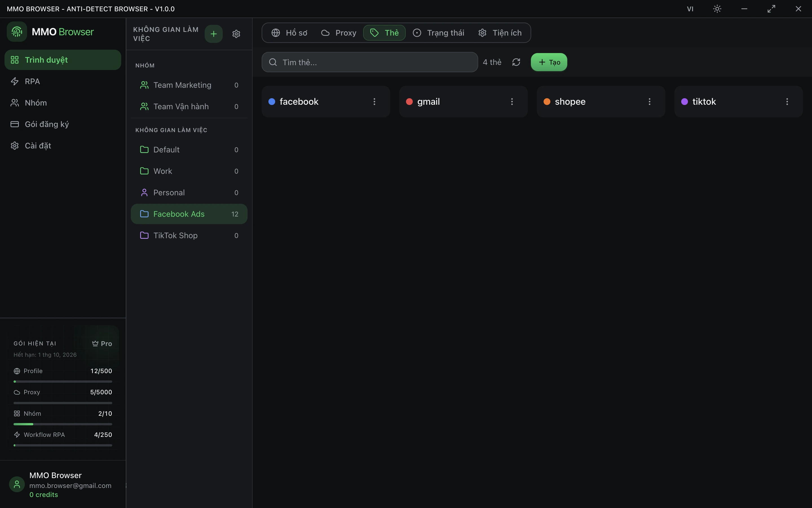This screenshot has height=508, width=812.
Task: Switch language via VI indicator
Action: click(x=690, y=9)
